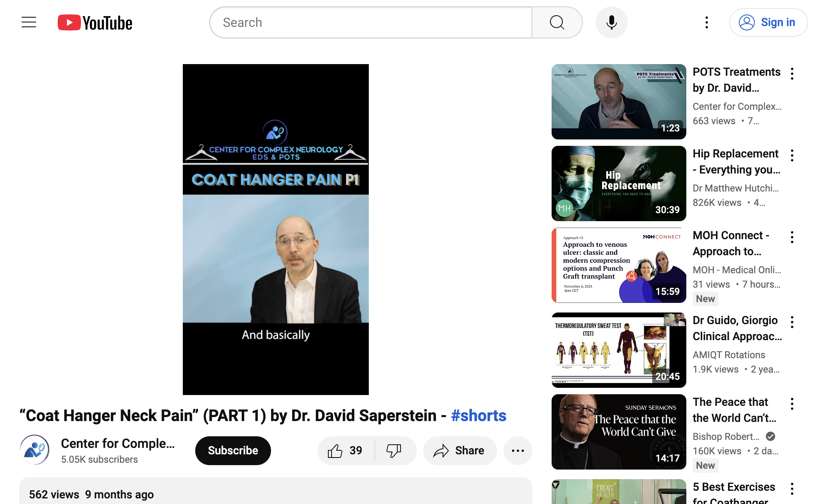Viewport: 821px width, 504px height.
Task: Open options menu for 5 Best Exercises video
Action: [x=792, y=489]
